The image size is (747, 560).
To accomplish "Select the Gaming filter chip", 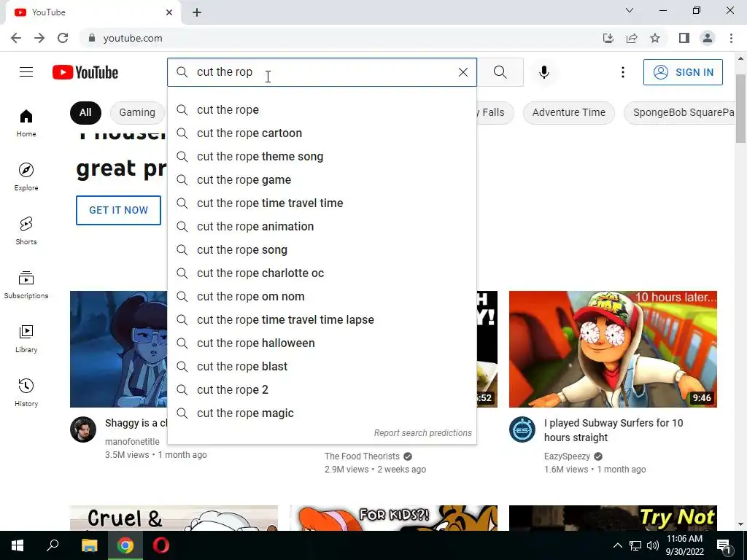I will point(137,112).
